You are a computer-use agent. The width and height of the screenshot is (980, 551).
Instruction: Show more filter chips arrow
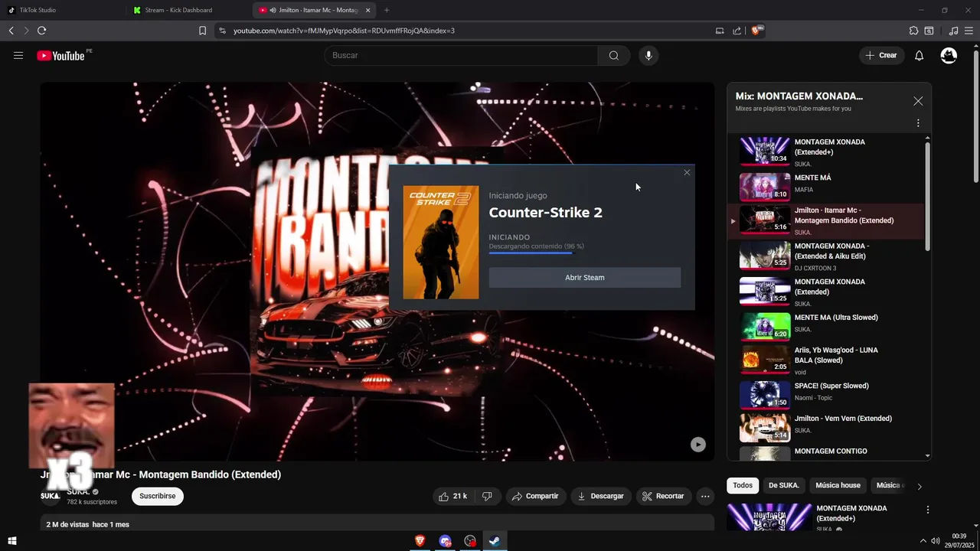click(920, 486)
